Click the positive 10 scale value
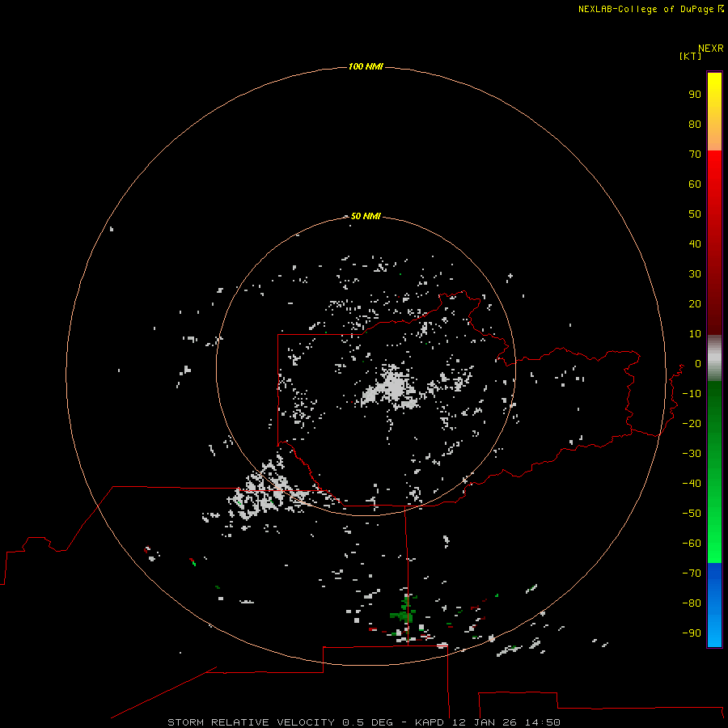Viewport: 728px width, 728px height. [695, 334]
